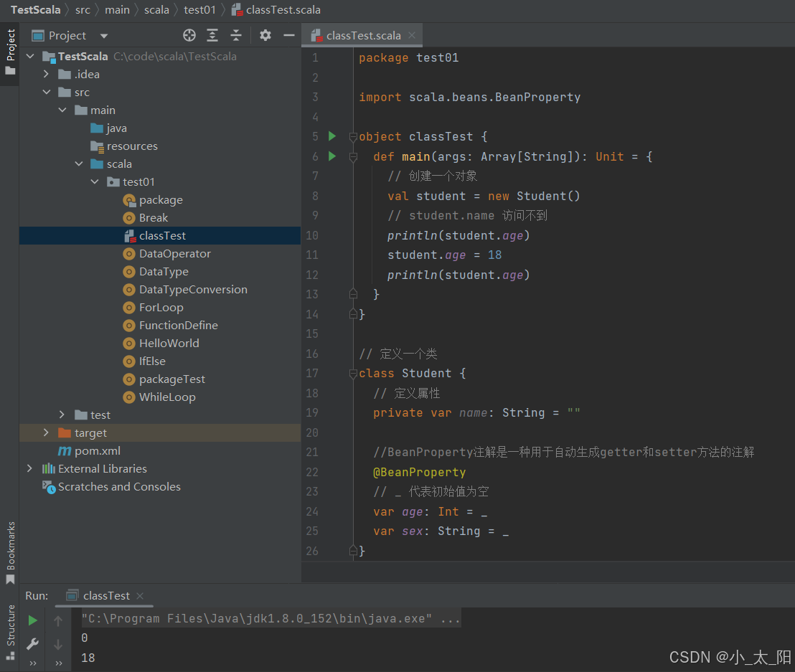
Task: Collapse the test01 package
Action: (95, 181)
